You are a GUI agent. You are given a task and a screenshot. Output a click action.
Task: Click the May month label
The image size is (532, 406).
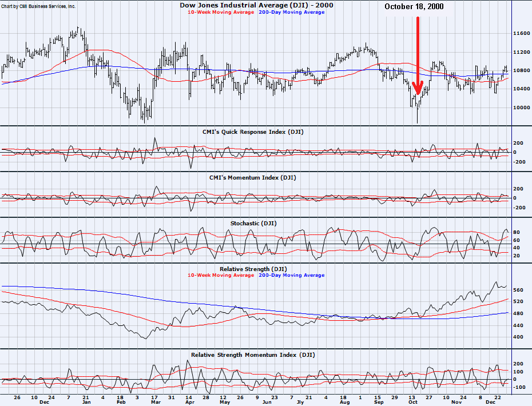click(225, 402)
